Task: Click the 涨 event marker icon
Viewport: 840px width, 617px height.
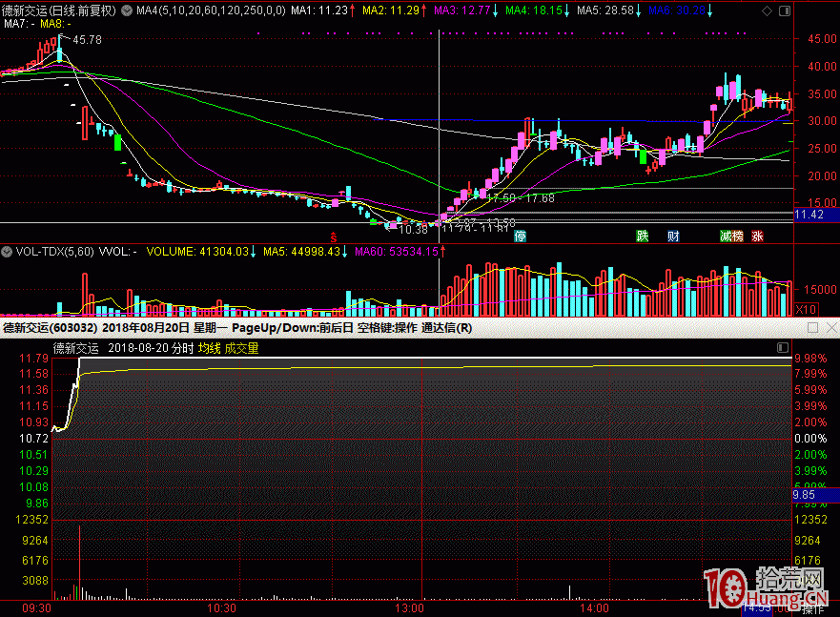Action: [757, 236]
